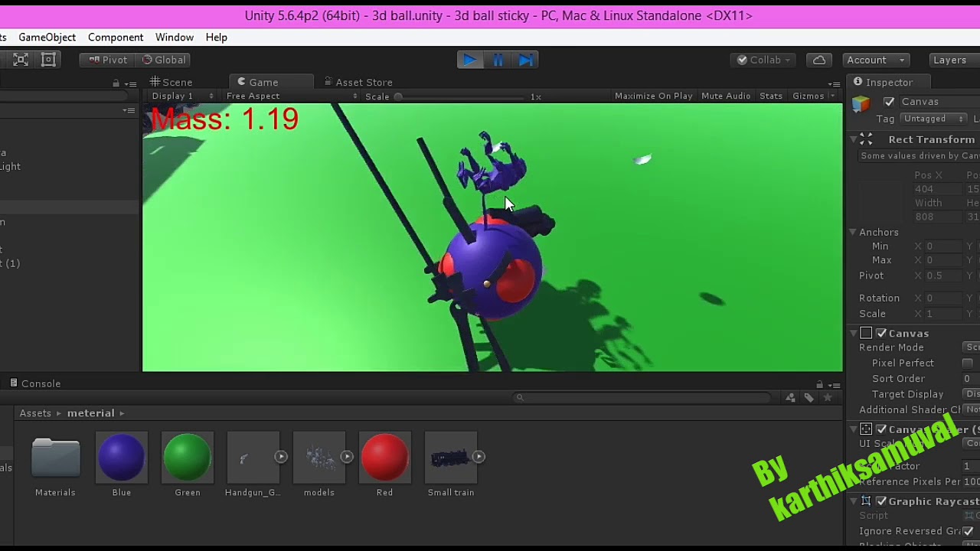980x551 pixels.
Task: Click the Assets breadcrumb
Action: 35,413
